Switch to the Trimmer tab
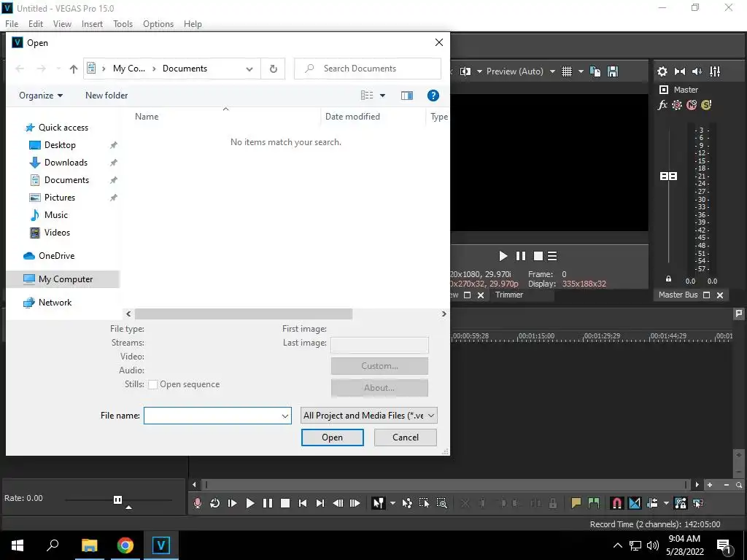This screenshot has width=747, height=560. (508, 295)
